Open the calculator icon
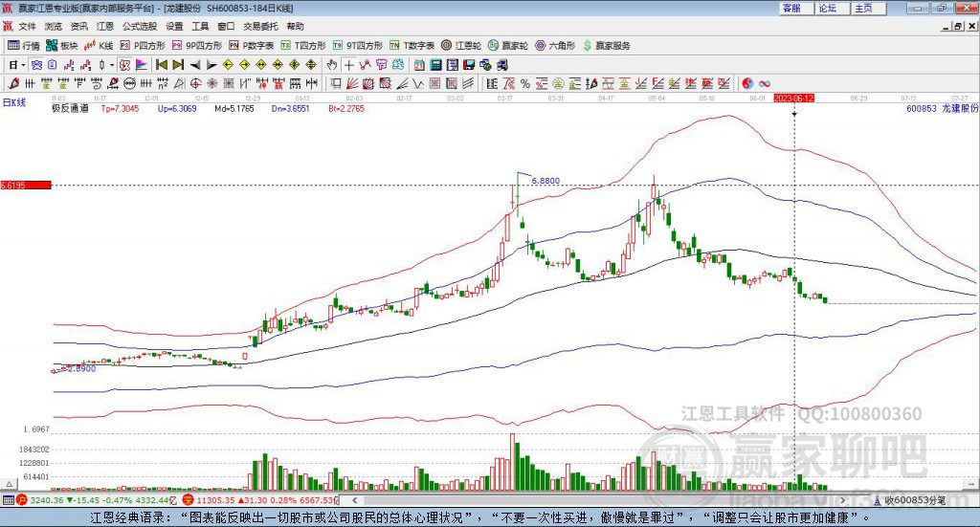The width and height of the screenshot is (980, 527). (x=436, y=65)
